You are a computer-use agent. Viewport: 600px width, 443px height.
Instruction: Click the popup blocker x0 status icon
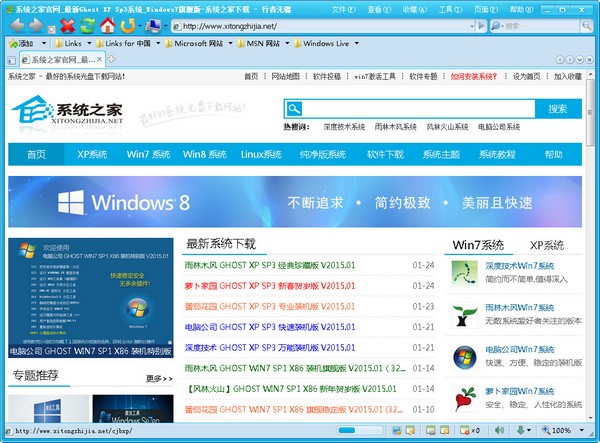(x=470, y=430)
